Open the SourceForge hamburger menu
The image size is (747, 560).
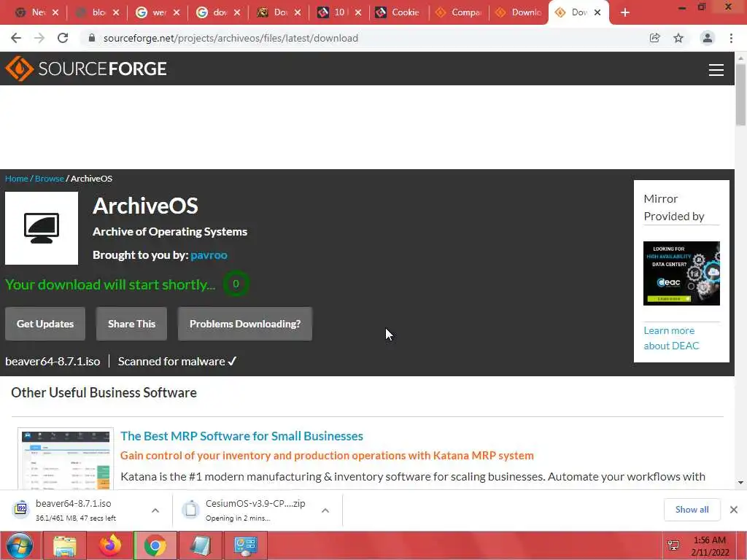coord(716,69)
